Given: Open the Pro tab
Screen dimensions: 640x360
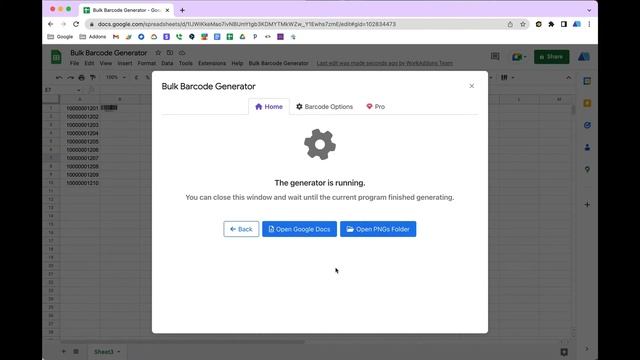Looking at the screenshot, I should 376,107.
